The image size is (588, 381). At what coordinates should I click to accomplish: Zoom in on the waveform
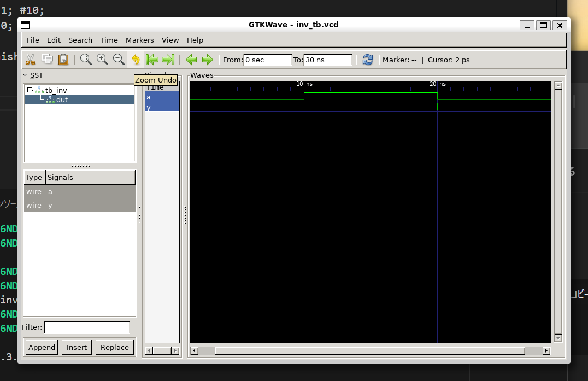click(102, 60)
